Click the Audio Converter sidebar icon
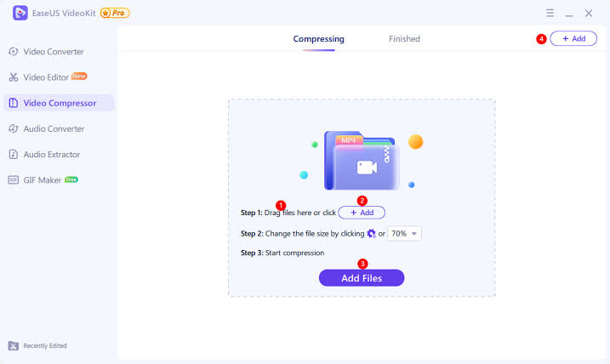This screenshot has height=364, width=610. point(14,128)
